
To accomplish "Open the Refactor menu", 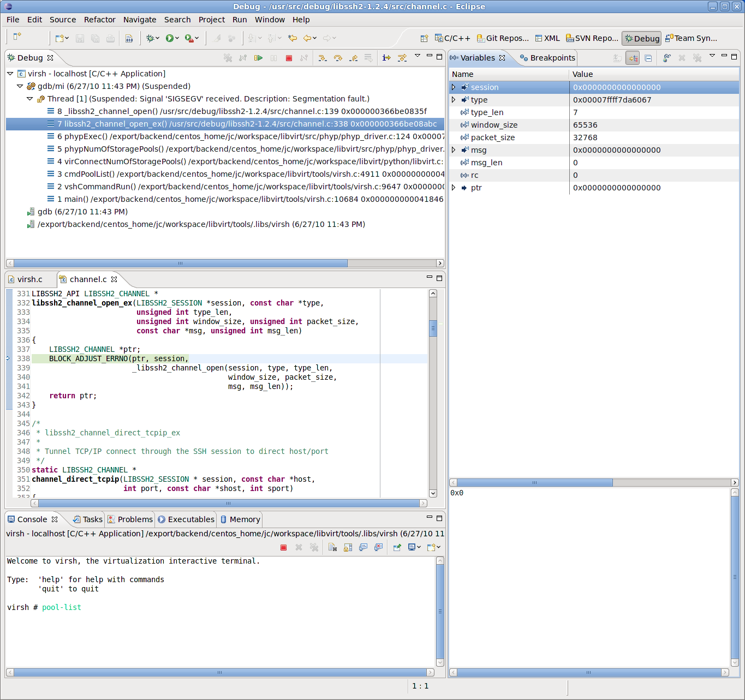I will click(x=99, y=20).
